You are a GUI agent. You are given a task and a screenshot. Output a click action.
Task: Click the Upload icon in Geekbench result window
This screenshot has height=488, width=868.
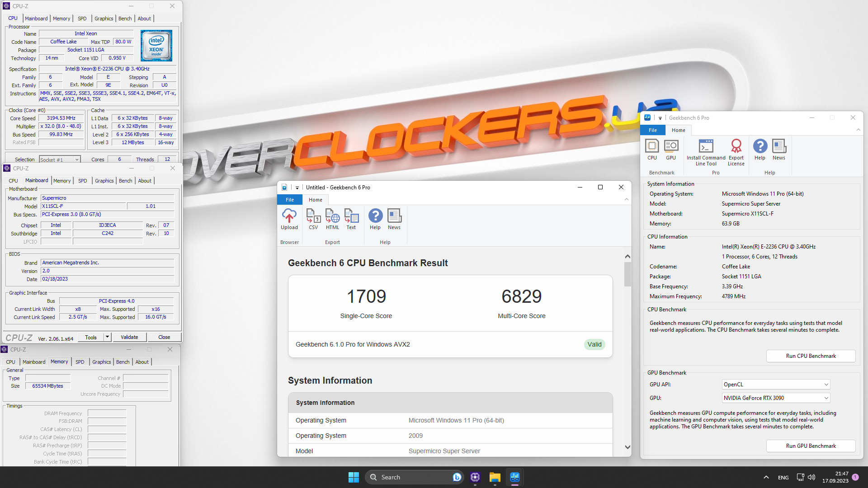pos(289,220)
